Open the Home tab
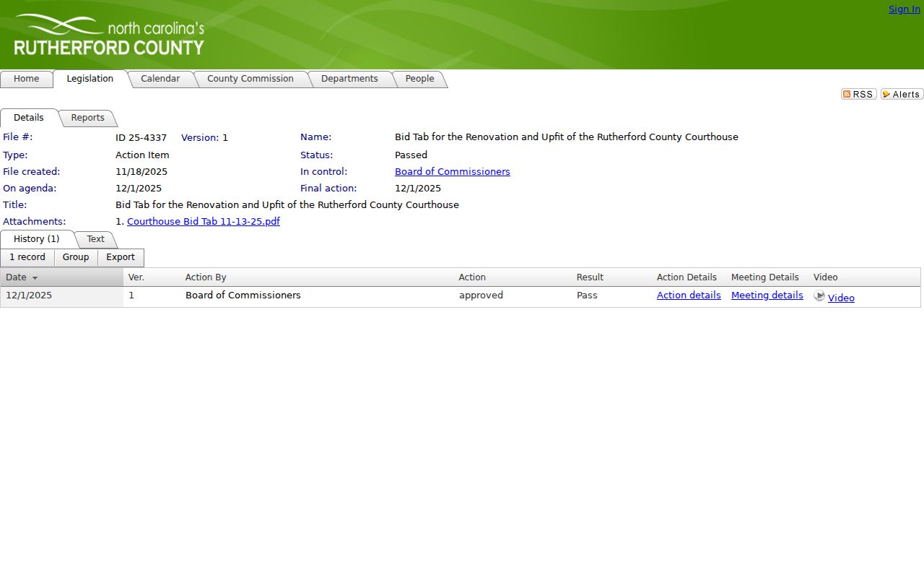 click(x=27, y=79)
